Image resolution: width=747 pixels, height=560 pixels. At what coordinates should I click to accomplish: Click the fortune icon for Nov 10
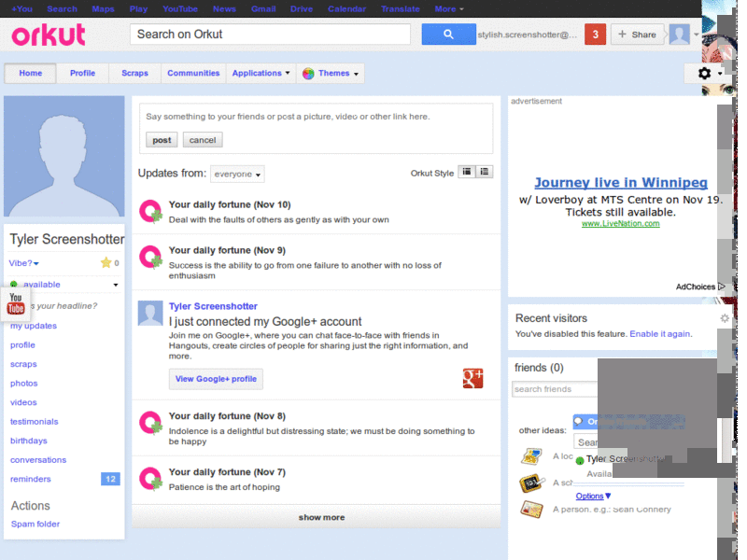point(150,211)
